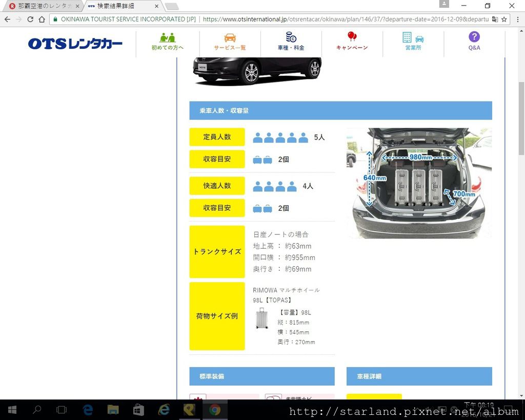Open File Explorer from the taskbar
525x420 pixels.
coord(113,410)
